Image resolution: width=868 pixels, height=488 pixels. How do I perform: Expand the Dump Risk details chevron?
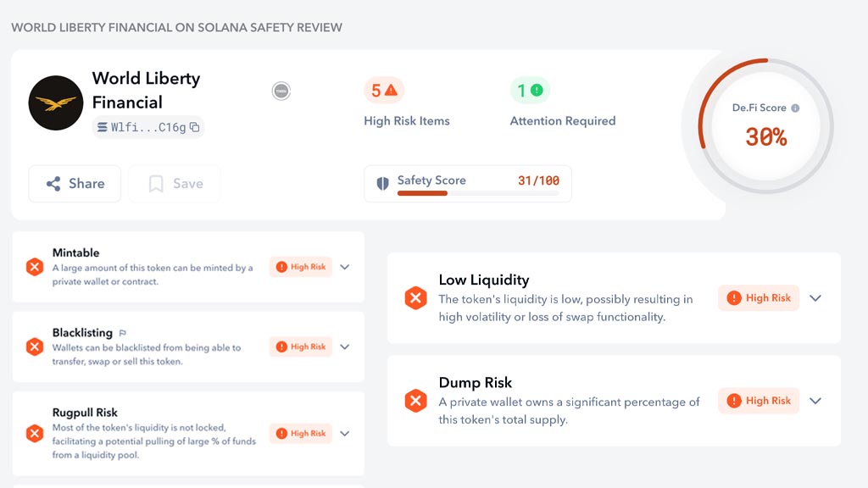[815, 401]
